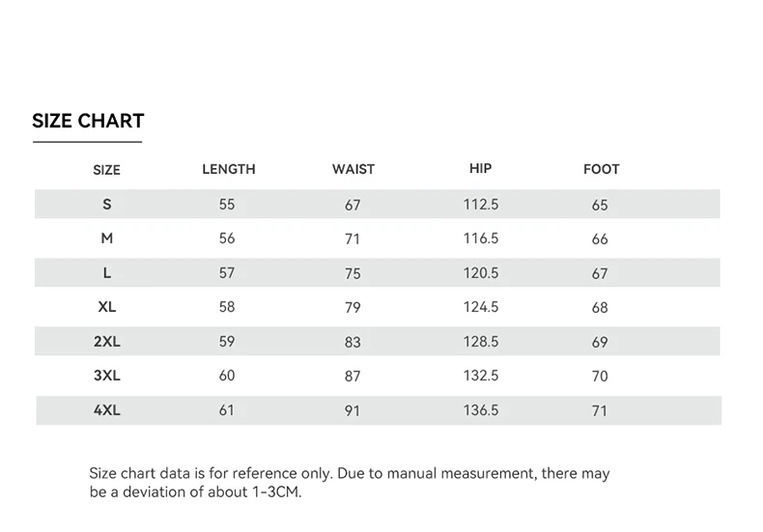Click the M size row label
Viewport: 763px width, 532px height.
(106, 238)
